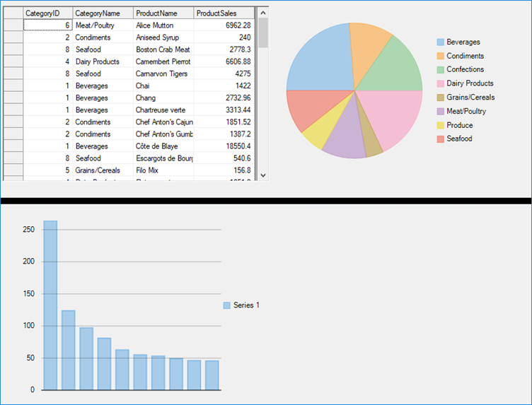Sort by CategoryName column header
The height and width of the screenshot is (405, 532).
tap(103, 13)
